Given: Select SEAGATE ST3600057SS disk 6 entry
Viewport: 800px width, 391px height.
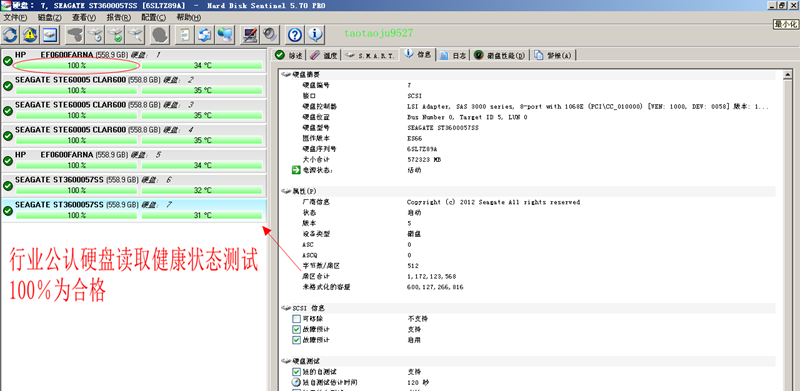Looking at the screenshot, I should [x=134, y=185].
